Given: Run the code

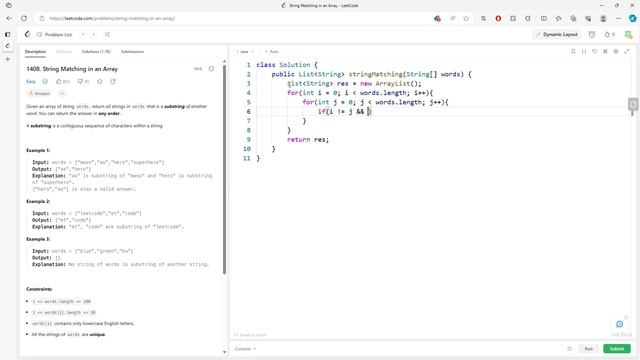Looking at the screenshot, I should pyautogui.click(x=588, y=349).
